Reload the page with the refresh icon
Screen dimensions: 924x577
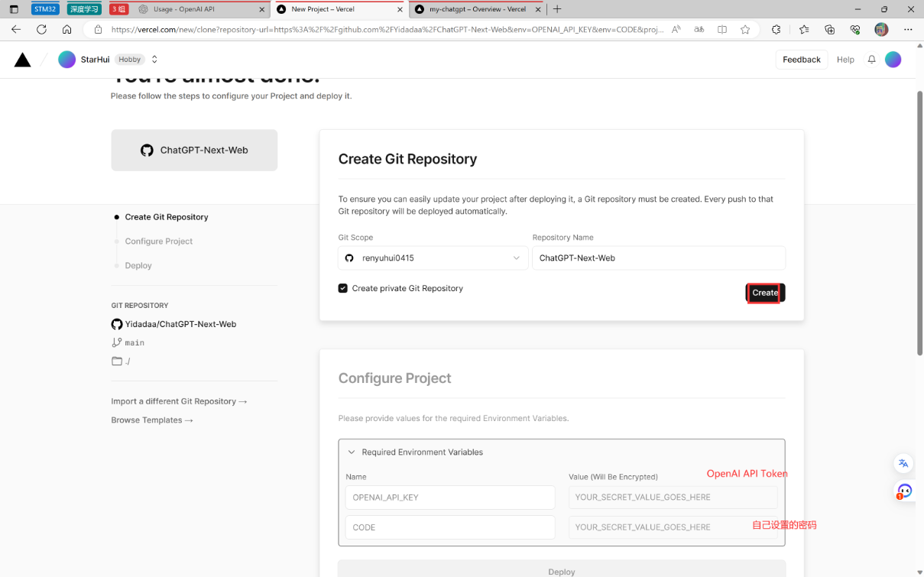(x=41, y=29)
